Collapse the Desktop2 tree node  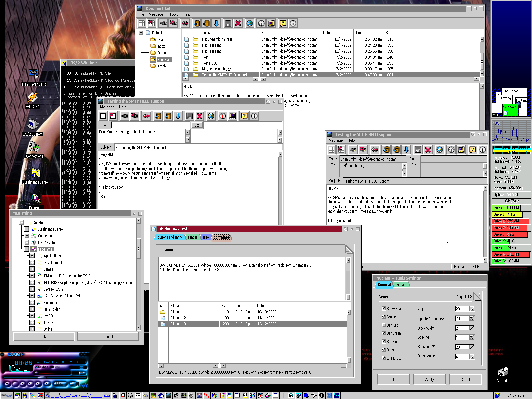(x=21, y=222)
